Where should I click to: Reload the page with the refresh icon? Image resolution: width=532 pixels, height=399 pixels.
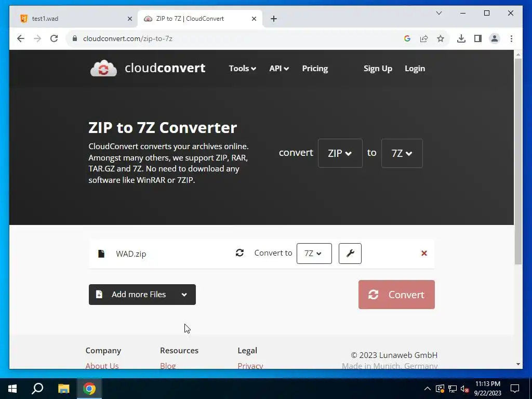(54, 38)
